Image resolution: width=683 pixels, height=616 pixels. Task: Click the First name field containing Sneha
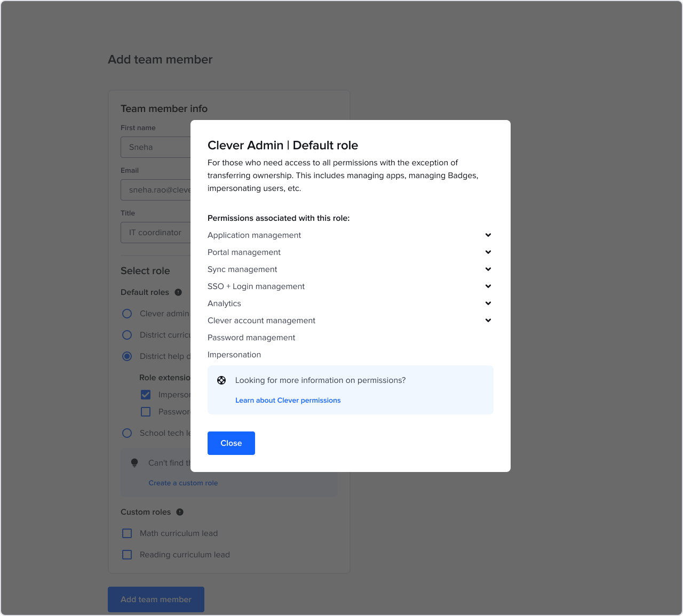pyautogui.click(x=156, y=147)
